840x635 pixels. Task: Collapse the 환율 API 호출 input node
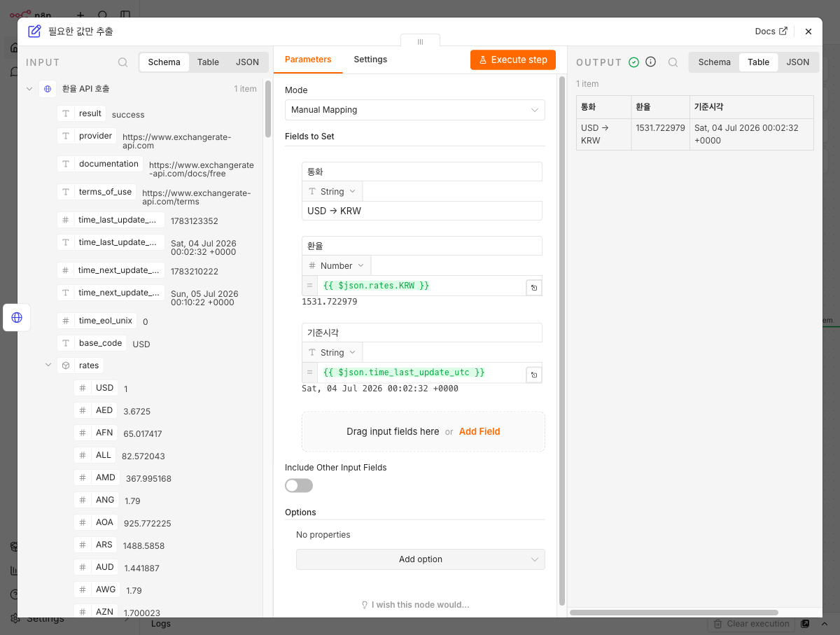pyautogui.click(x=29, y=89)
